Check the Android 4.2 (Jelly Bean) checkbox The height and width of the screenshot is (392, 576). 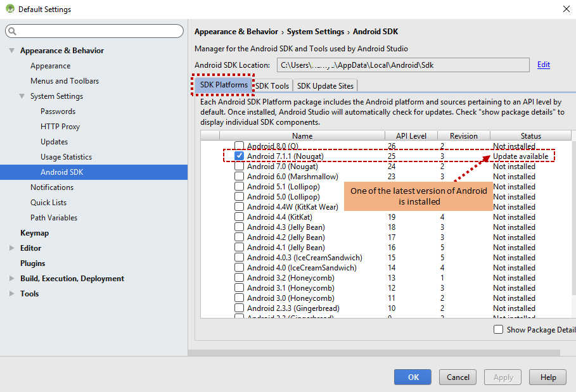click(x=239, y=237)
